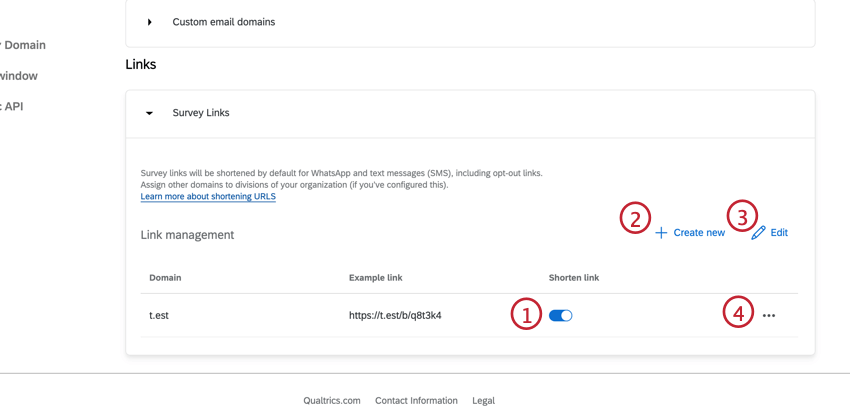Screen dimensions: 850x419
Task: Click the example link https://t.est/b/q8t3k4
Action: tap(395, 316)
